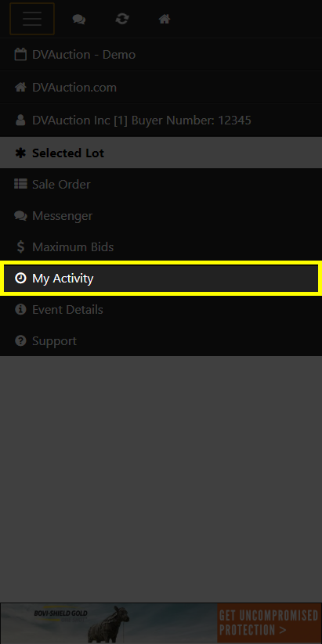
Task: Click the table grid icon for Sale Order
Action: (x=20, y=184)
